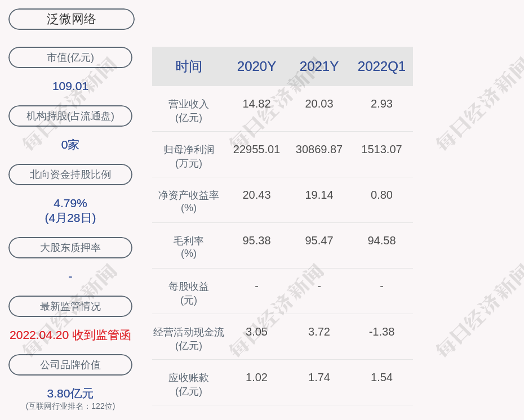Click the 公司品牌价值 pill
The image size is (524, 420).
tap(70, 365)
